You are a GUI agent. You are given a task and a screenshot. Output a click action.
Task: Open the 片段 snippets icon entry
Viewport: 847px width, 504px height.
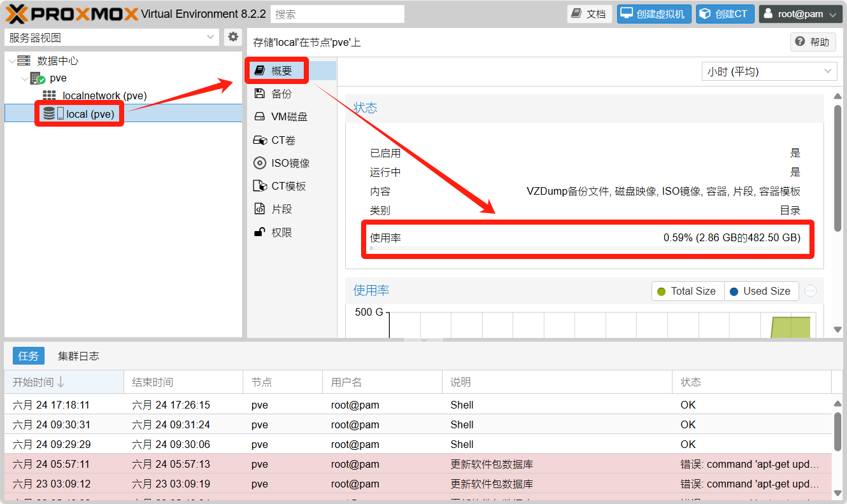260,209
